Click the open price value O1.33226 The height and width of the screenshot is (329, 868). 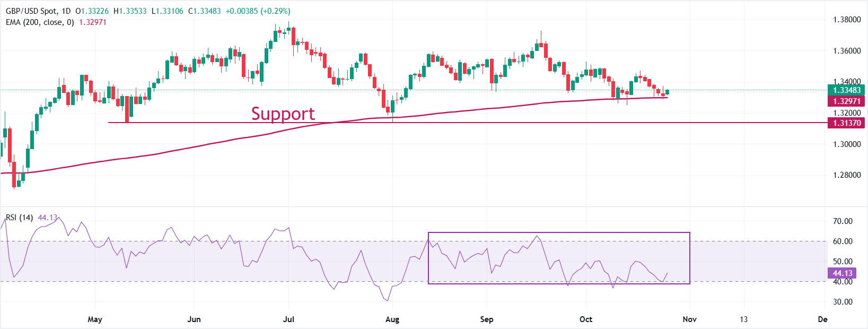[x=93, y=11]
